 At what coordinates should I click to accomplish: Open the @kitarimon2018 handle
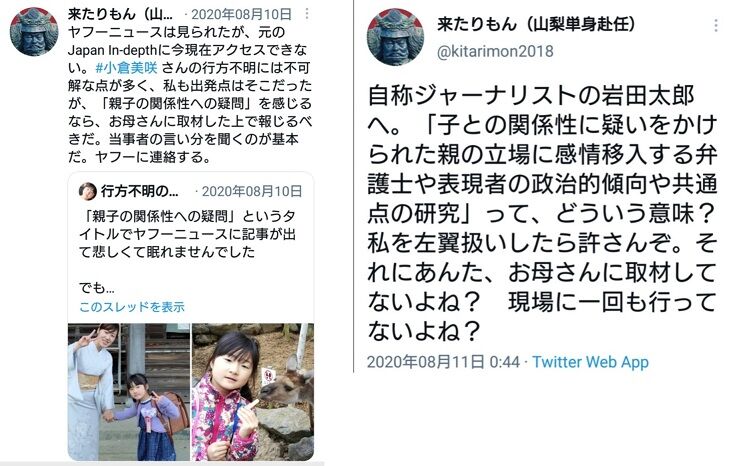(495, 51)
